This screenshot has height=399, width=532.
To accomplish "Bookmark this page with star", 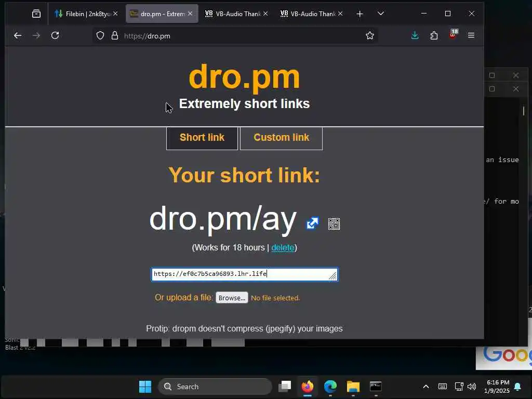I will pyautogui.click(x=370, y=36).
